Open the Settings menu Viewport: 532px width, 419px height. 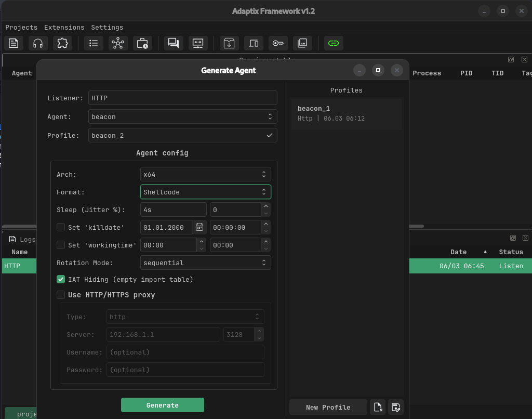pyautogui.click(x=107, y=27)
